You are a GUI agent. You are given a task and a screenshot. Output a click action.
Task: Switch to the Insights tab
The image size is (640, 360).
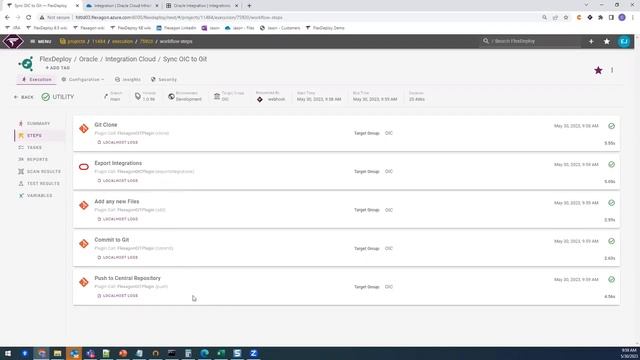click(x=128, y=80)
